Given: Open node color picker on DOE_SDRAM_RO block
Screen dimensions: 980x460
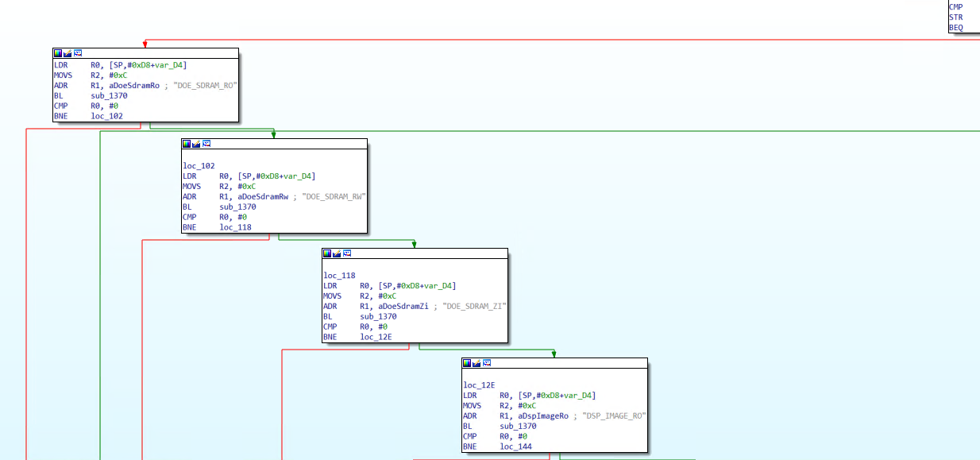Looking at the screenshot, I should (58, 53).
